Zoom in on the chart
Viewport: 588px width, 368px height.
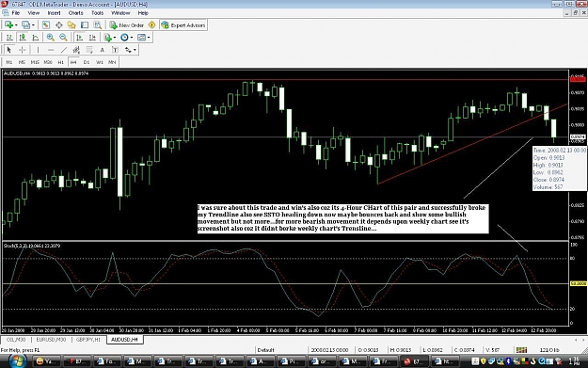50,38
